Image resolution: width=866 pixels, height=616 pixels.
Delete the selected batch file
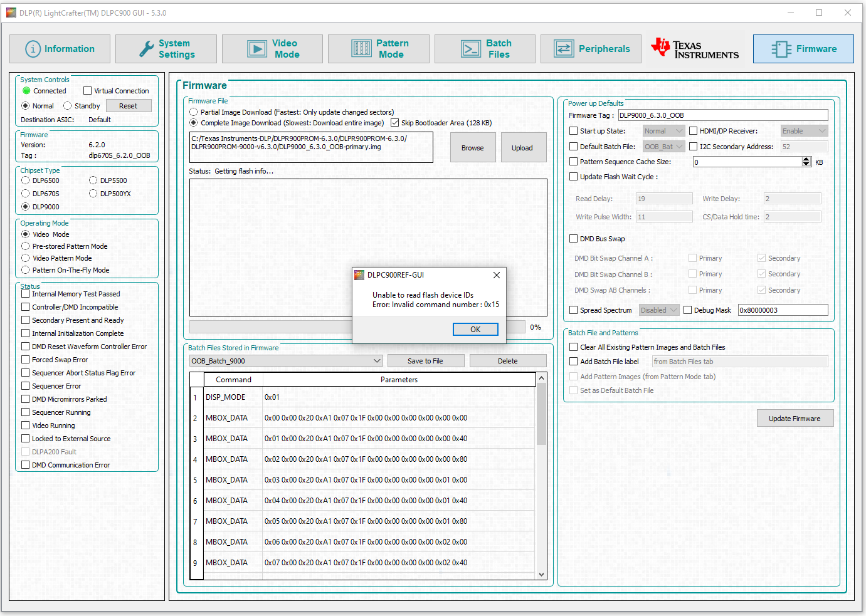click(x=508, y=361)
